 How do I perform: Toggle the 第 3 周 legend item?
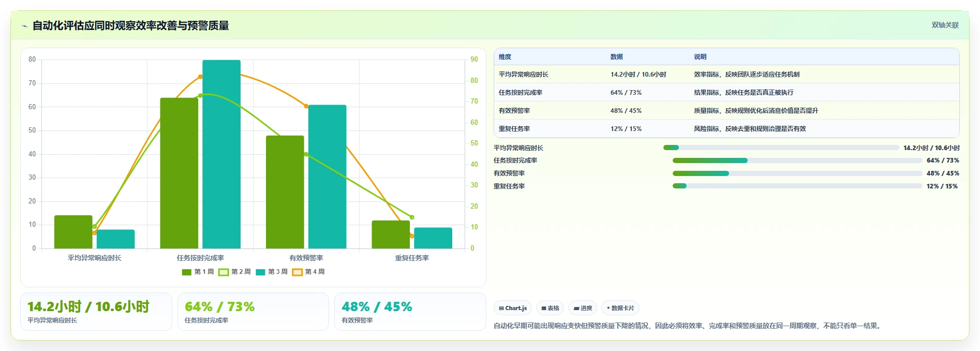coord(272,272)
